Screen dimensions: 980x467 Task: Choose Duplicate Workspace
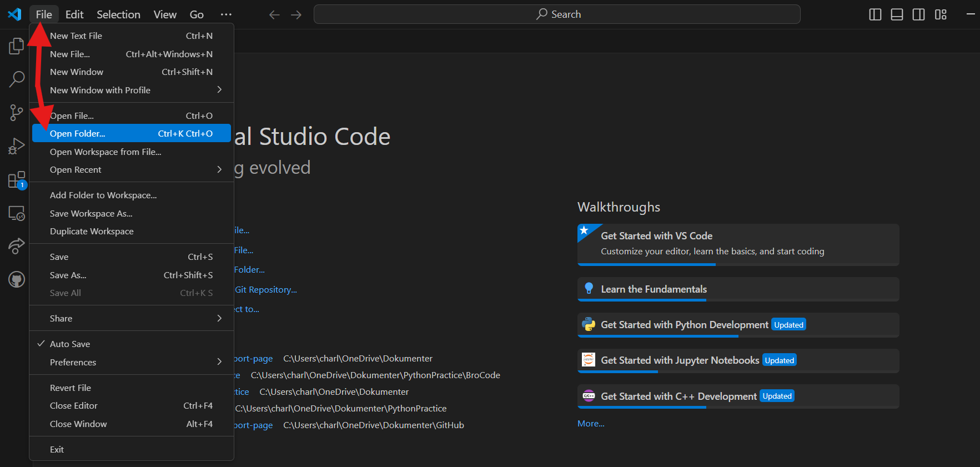[x=132, y=231]
